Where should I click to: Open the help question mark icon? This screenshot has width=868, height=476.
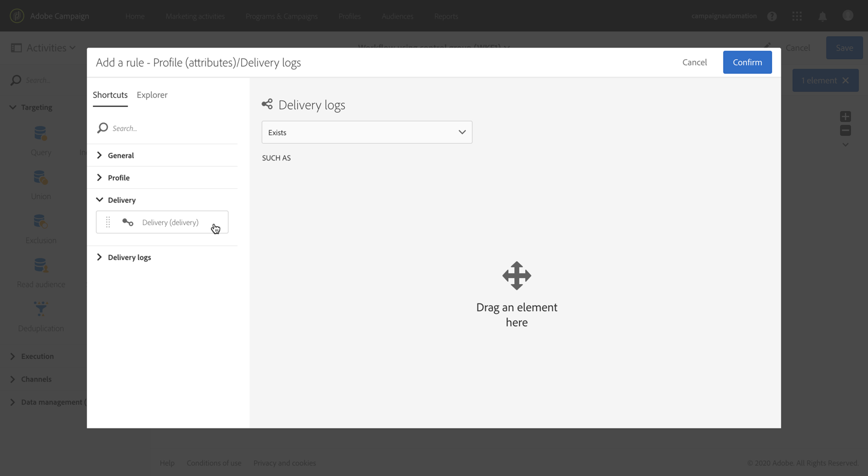point(772,16)
